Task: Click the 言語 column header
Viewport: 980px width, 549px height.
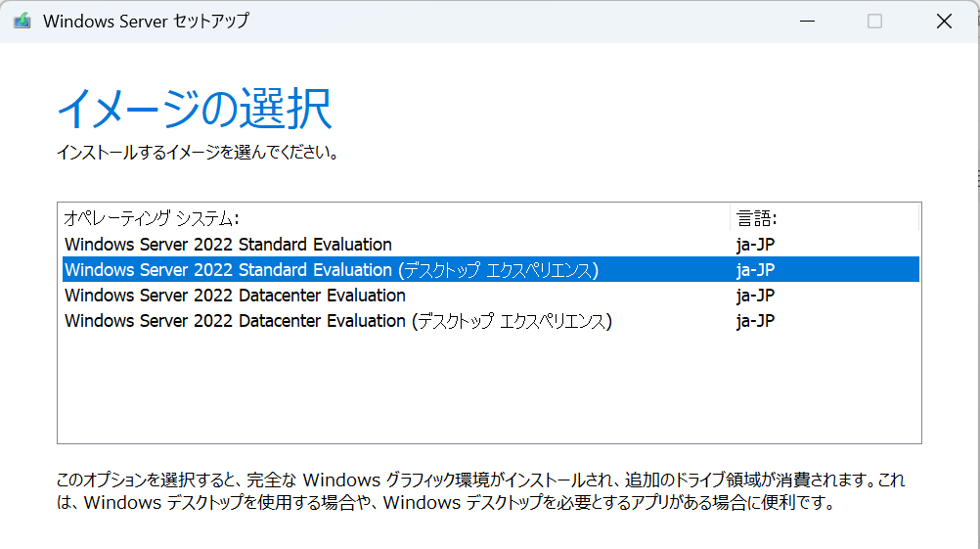Action: point(824,218)
